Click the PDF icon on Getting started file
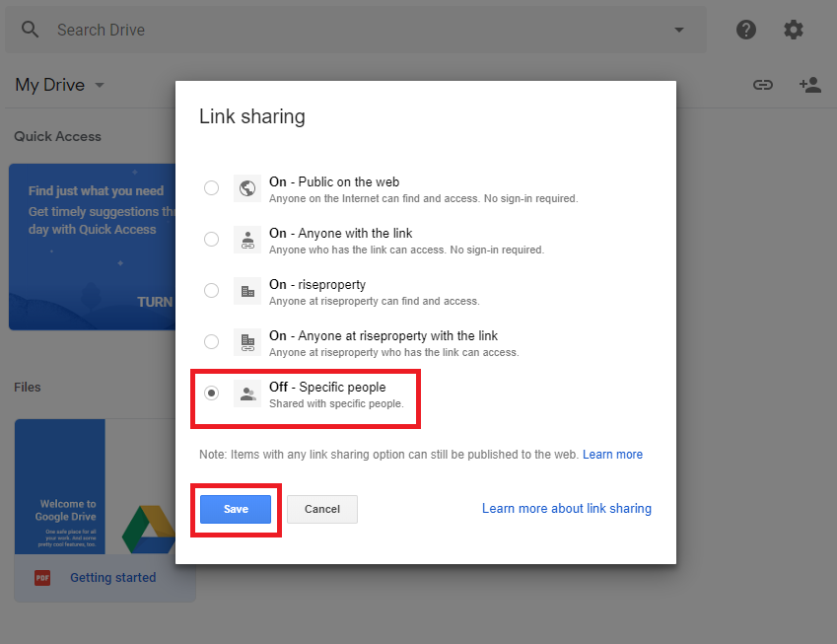 coord(42,578)
